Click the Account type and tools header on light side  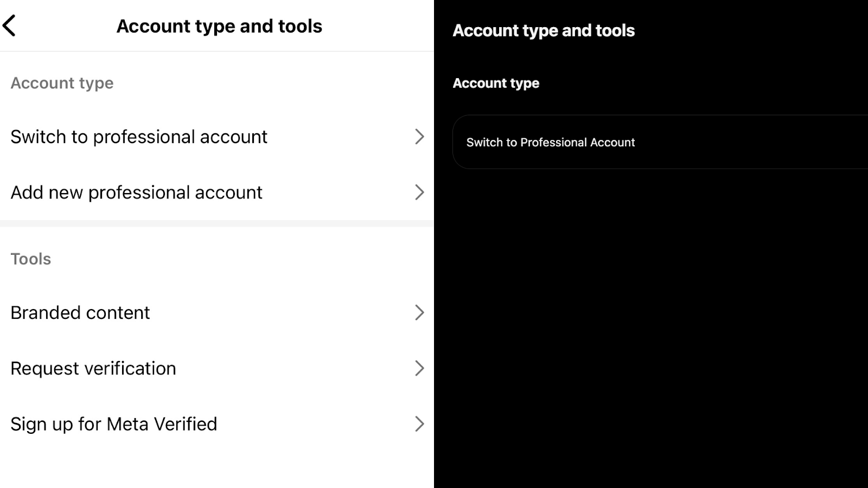(219, 25)
